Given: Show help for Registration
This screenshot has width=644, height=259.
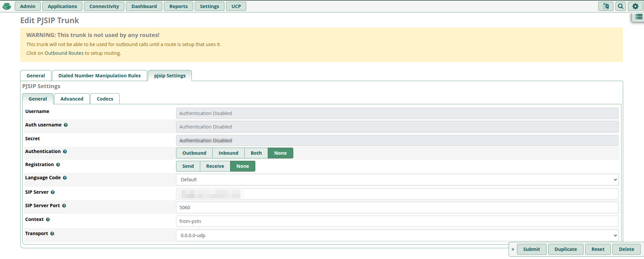Looking at the screenshot, I should (x=58, y=165).
